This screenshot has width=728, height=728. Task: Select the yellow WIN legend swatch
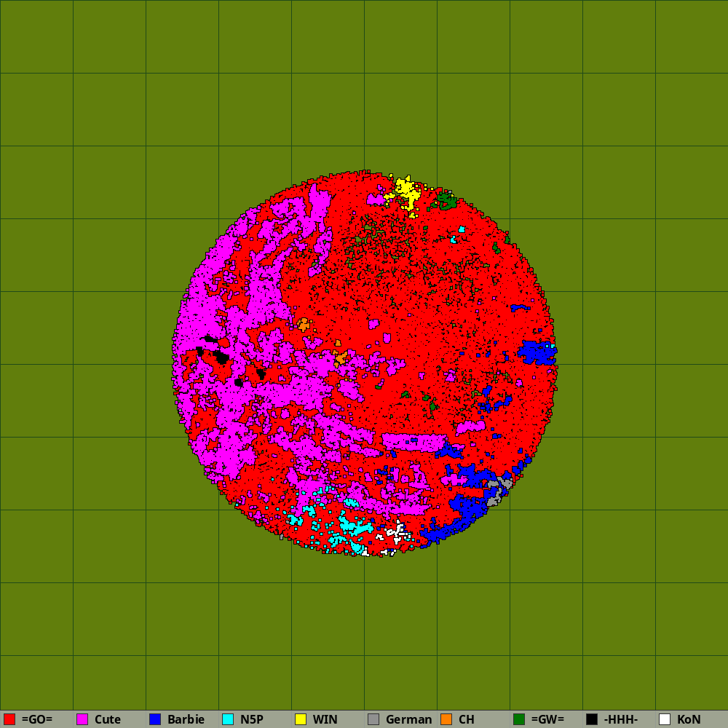tap(301, 719)
